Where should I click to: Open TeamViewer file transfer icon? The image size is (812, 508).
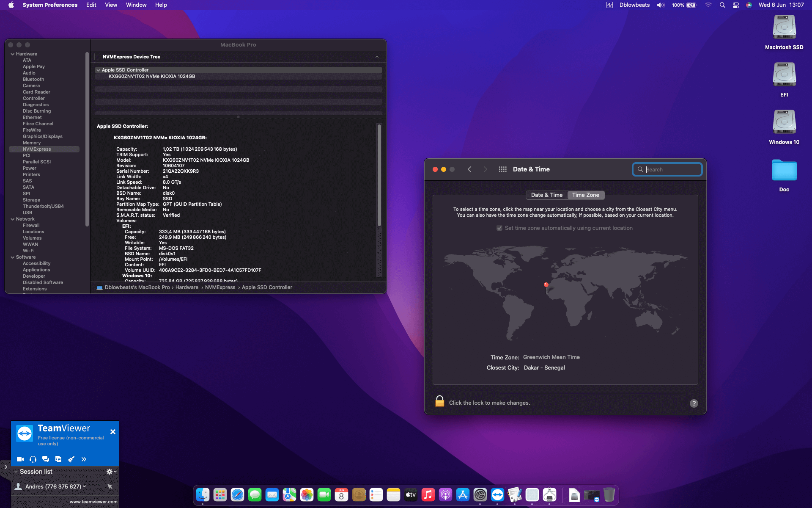click(x=58, y=459)
